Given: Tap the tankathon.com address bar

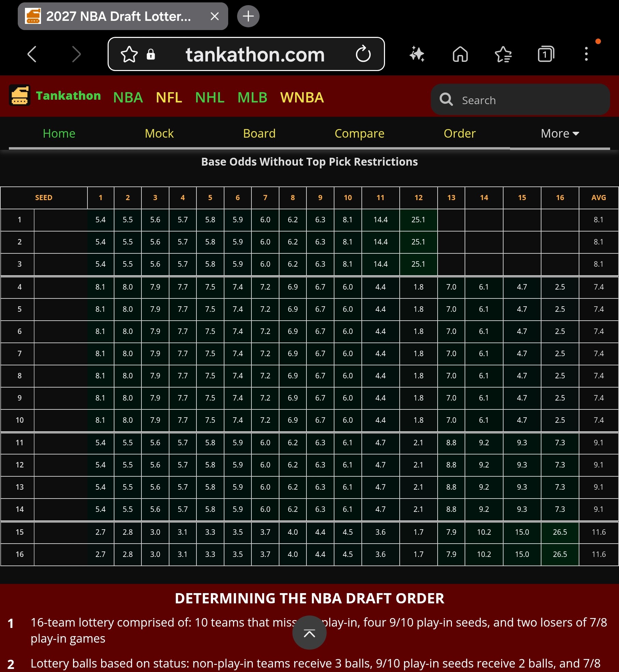Looking at the screenshot, I should 246,54.
